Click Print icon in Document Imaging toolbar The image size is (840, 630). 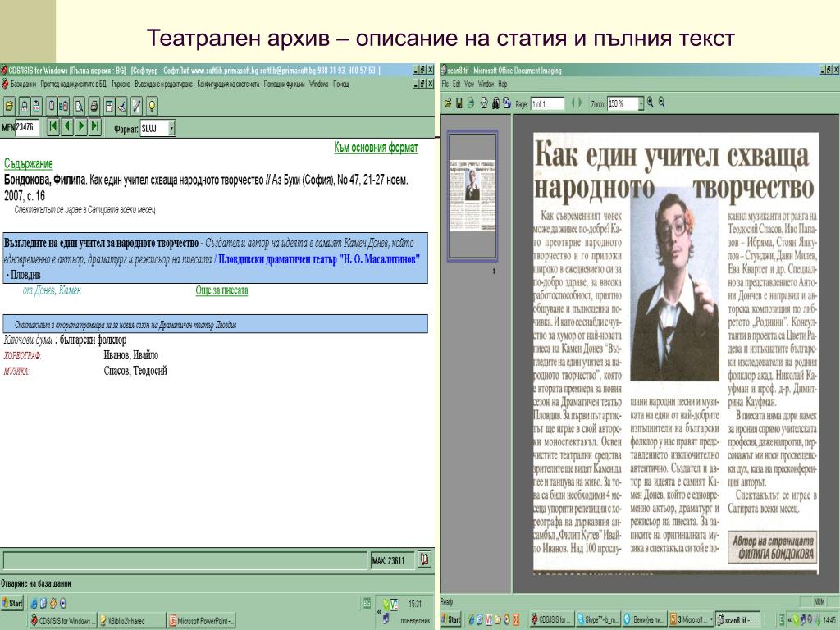point(470,103)
